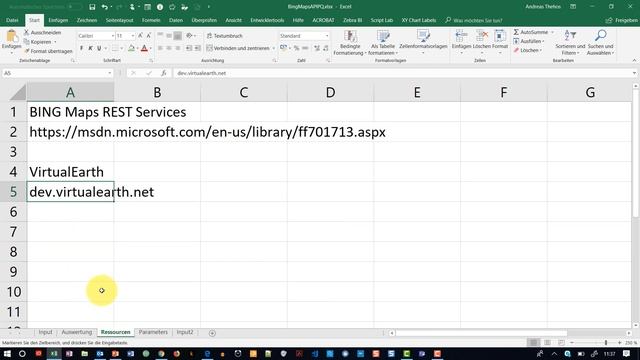
Task: Open the Format cells menu
Action: [x=500, y=42]
